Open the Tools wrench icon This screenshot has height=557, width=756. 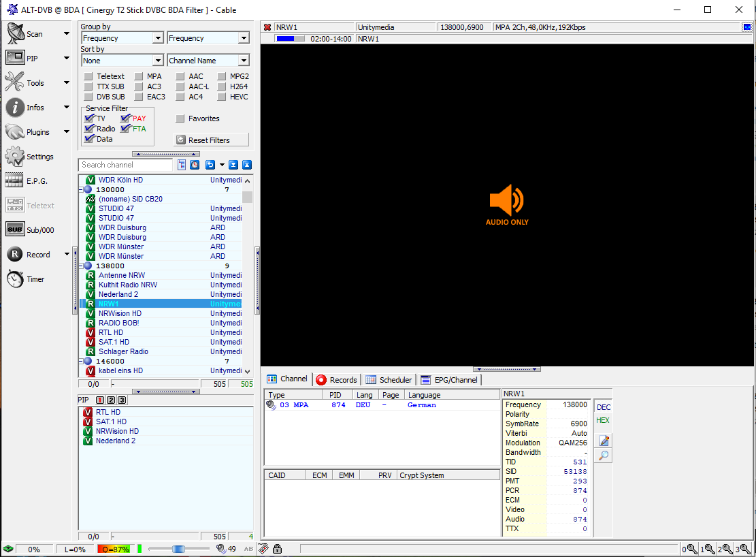click(x=15, y=82)
